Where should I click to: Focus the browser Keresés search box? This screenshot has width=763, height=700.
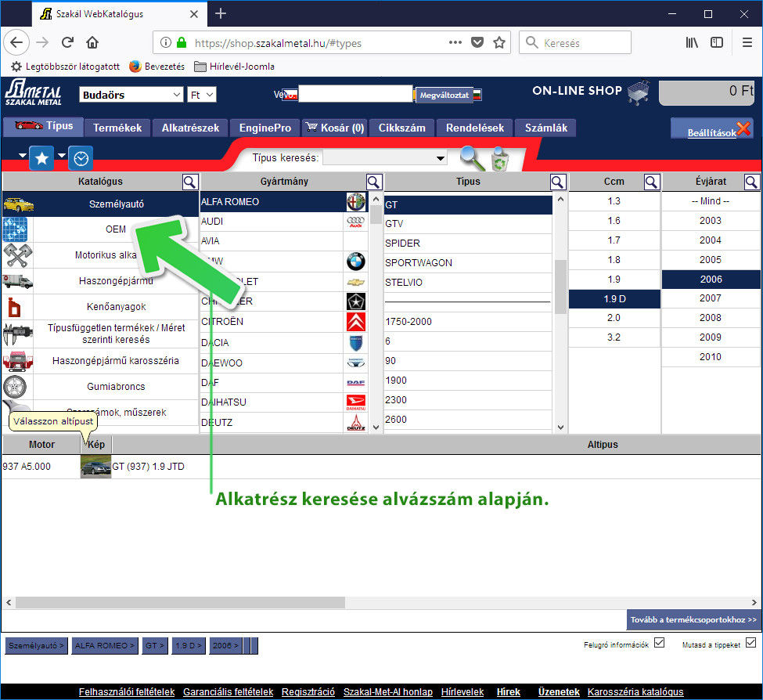(575, 43)
